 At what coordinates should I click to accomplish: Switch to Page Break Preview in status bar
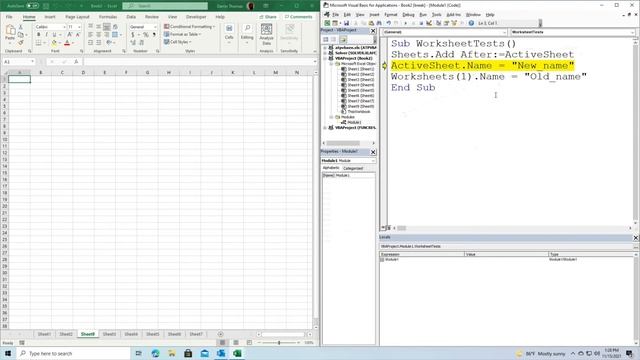point(249,342)
